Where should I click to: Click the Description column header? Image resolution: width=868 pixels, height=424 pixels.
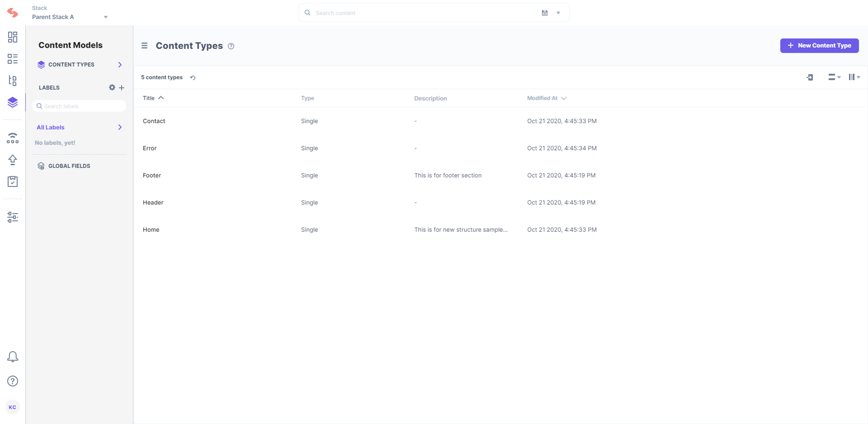tap(430, 98)
